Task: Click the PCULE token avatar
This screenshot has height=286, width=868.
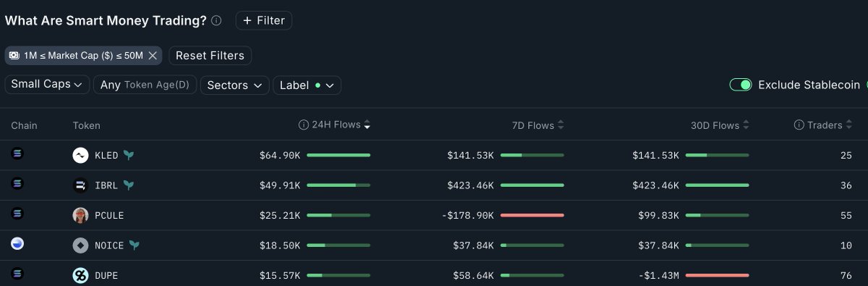Action: [80, 215]
